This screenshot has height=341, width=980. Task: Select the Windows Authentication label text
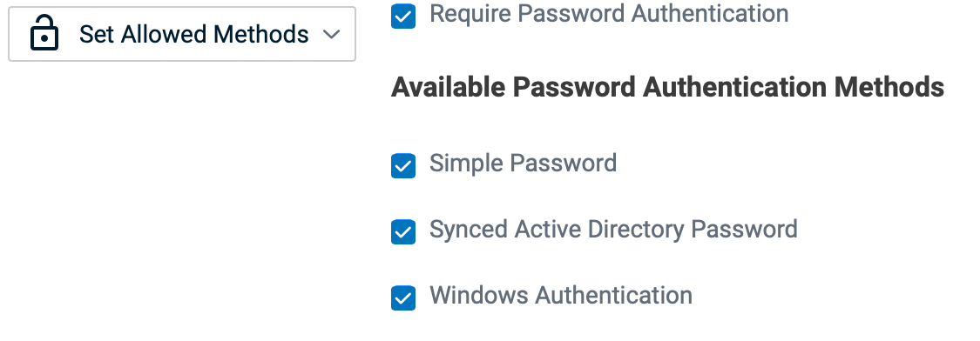pyautogui.click(x=561, y=296)
